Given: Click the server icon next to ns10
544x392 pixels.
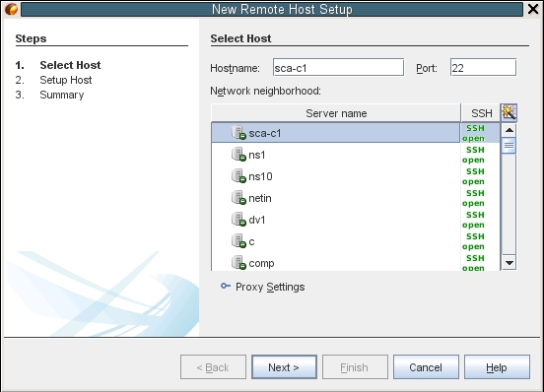Looking at the screenshot, I should (x=238, y=176).
